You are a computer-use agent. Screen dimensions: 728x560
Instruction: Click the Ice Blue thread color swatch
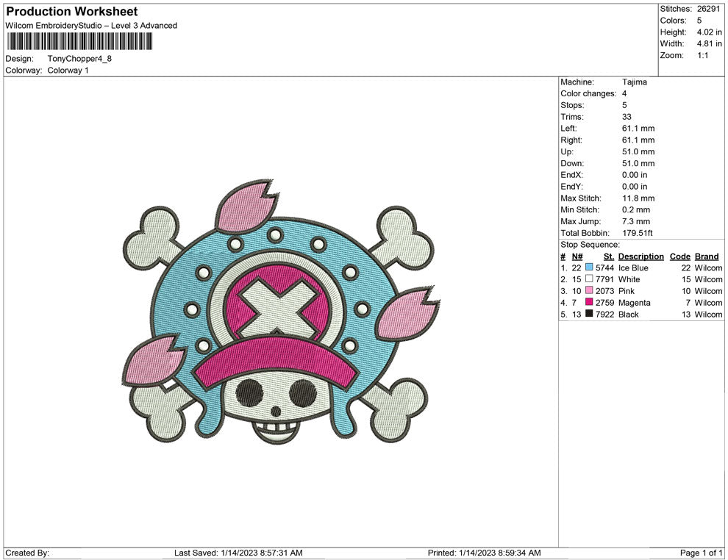(588, 268)
